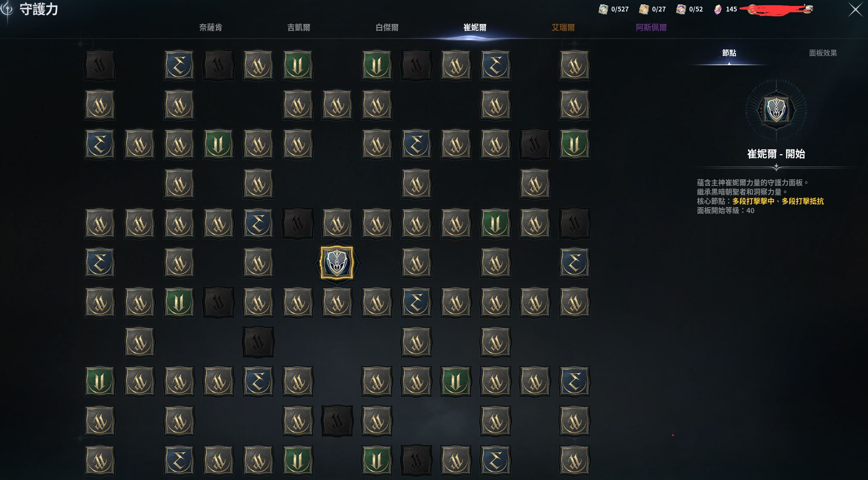Click the blue currency icon showing 0/527
The image size is (868, 480).
click(604, 9)
